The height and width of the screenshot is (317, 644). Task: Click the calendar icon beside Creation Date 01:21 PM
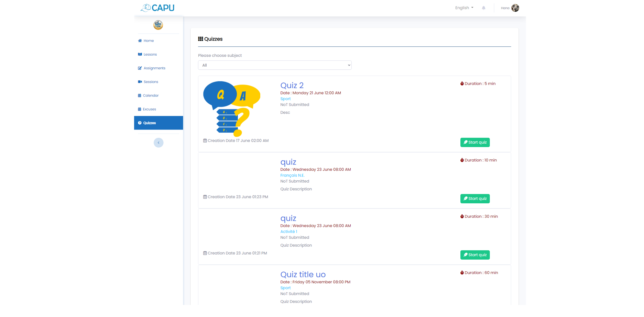coord(205,253)
